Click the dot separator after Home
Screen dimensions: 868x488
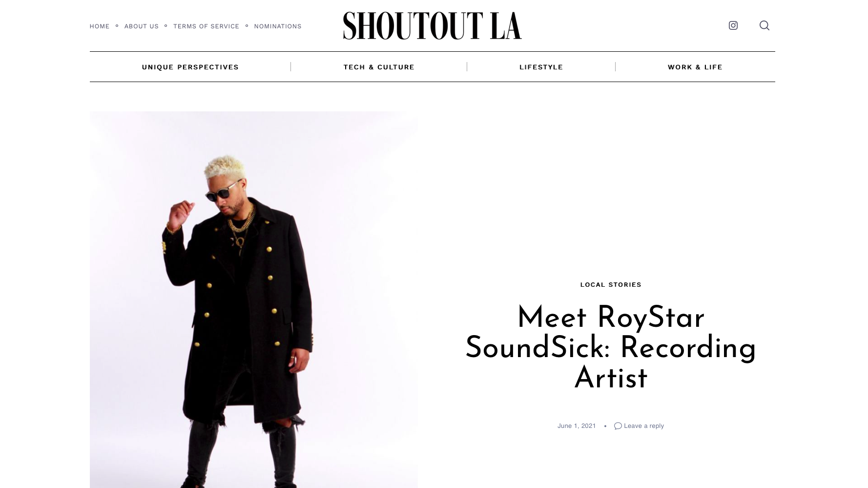point(117,26)
